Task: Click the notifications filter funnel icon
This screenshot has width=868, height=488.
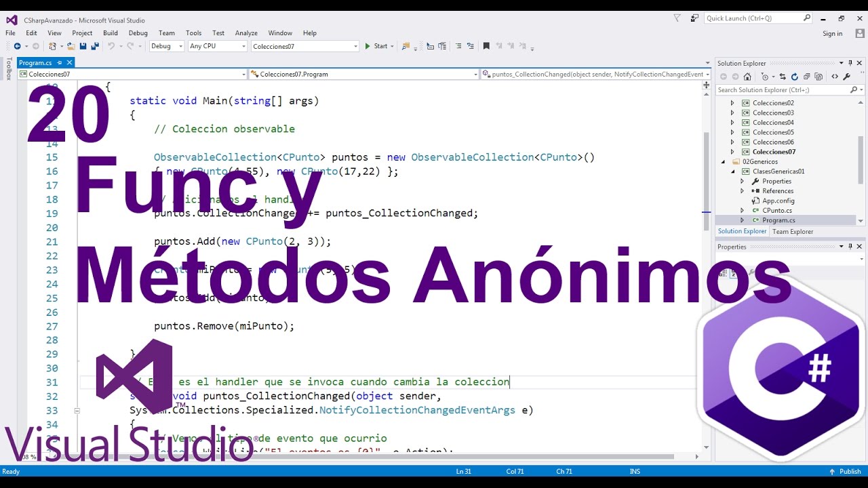Action: [677, 18]
